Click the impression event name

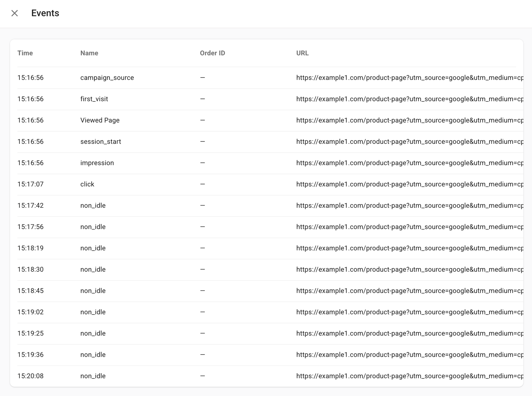tap(97, 163)
